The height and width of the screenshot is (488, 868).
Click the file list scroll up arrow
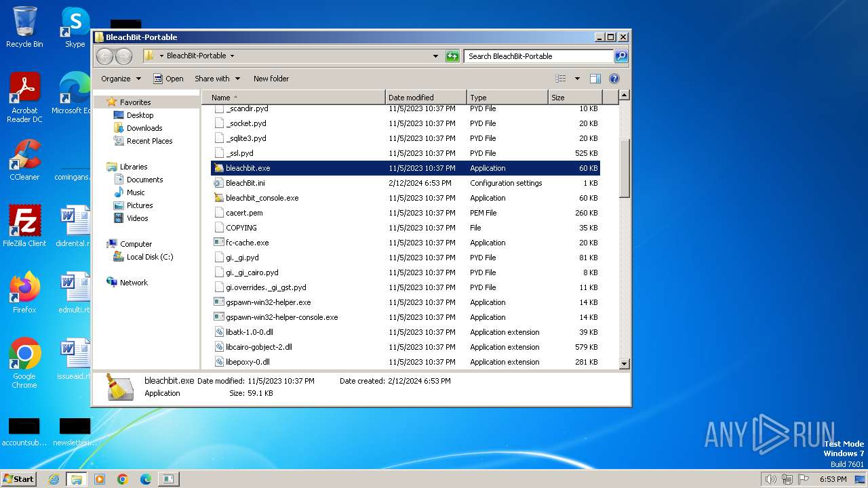pyautogui.click(x=625, y=96)
